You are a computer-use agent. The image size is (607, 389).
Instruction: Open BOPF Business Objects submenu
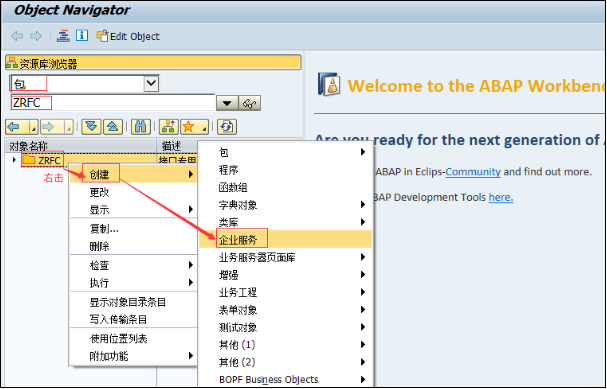point(286,380)
